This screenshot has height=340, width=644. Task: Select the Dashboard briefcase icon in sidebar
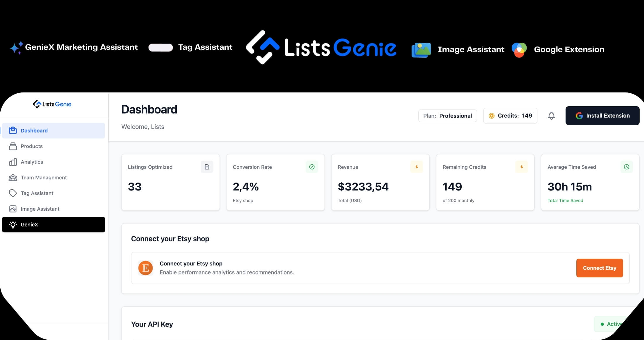pos(13,130)
